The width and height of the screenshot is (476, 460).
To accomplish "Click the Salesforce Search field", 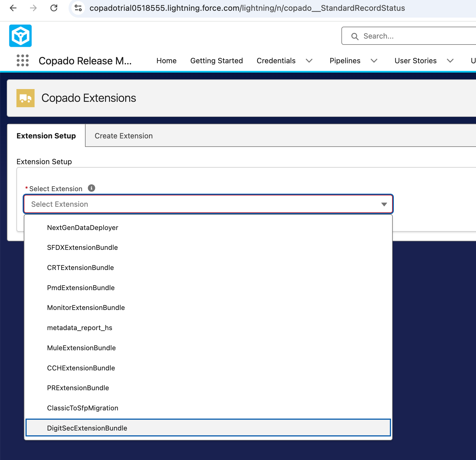I will (x=409, y=36).
